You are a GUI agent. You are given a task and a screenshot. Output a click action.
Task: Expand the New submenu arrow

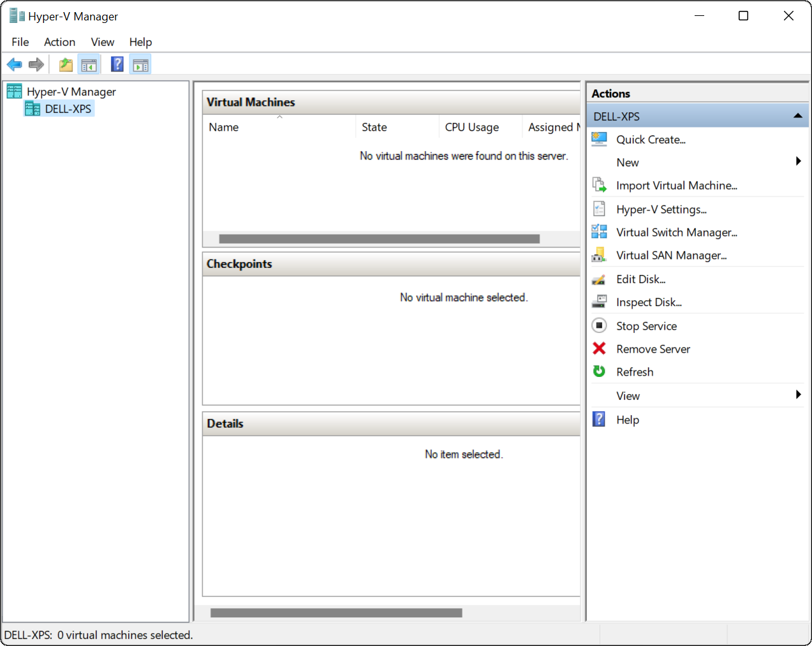pyautogui.click(x=798, y=162)
